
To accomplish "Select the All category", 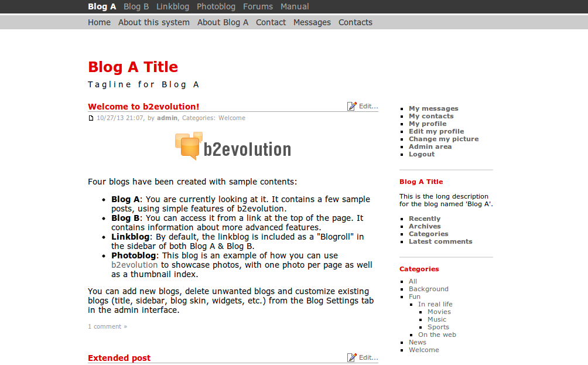I will click(413, 281).
